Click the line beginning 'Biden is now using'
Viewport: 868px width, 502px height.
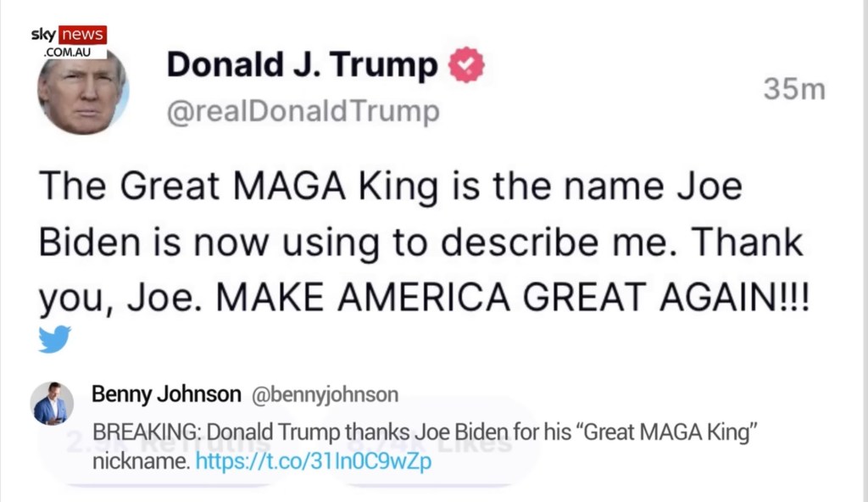coord(420,242)
